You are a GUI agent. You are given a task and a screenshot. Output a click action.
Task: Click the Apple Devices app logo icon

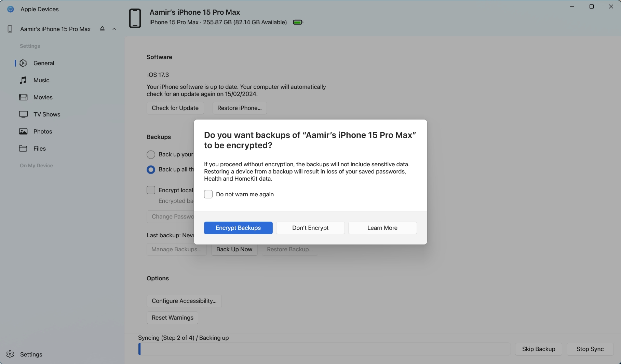11,9
